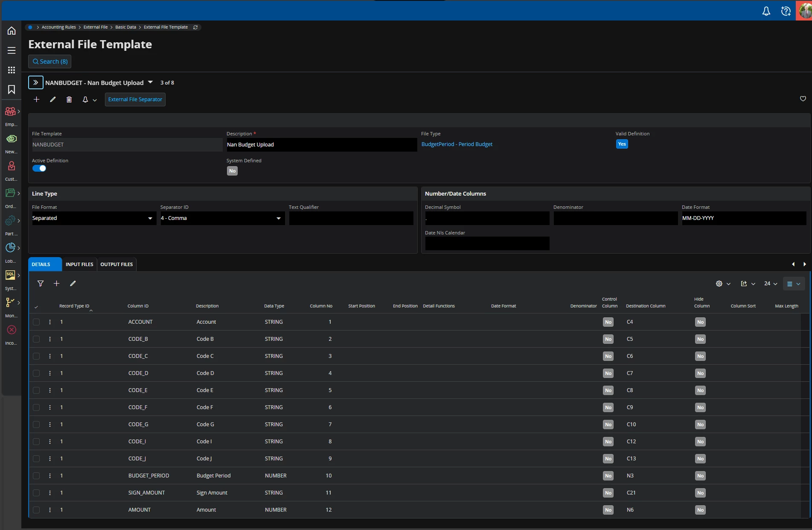Refresh page via breadcrumb reload icon
Screen dimensions: 812x530
195,27
